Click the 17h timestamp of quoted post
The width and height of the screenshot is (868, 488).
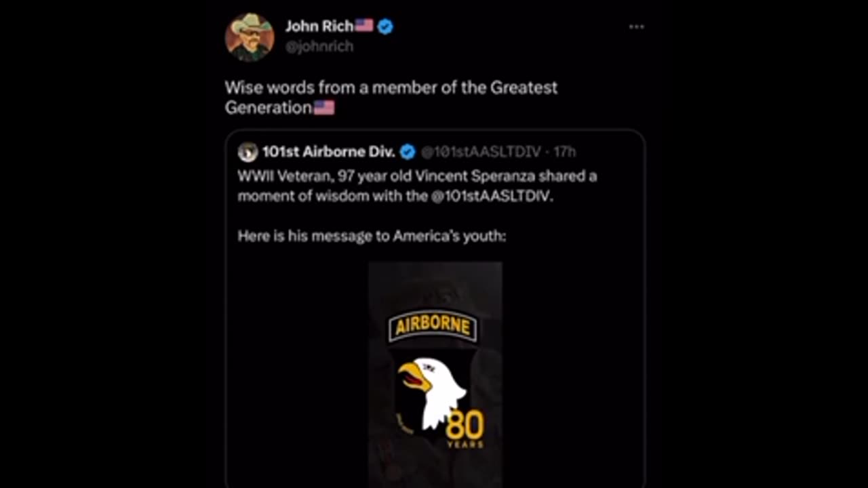[x=564, y=152]
